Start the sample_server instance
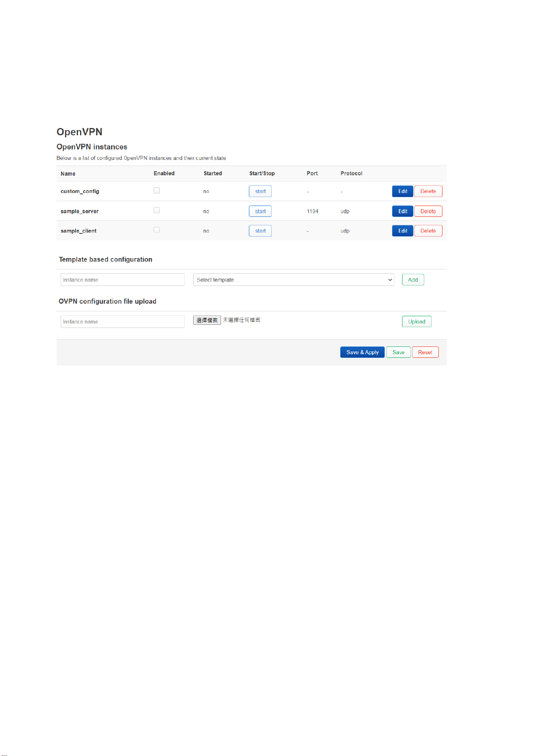The width and height of the screenshot is (535, 756). point(260,211)
